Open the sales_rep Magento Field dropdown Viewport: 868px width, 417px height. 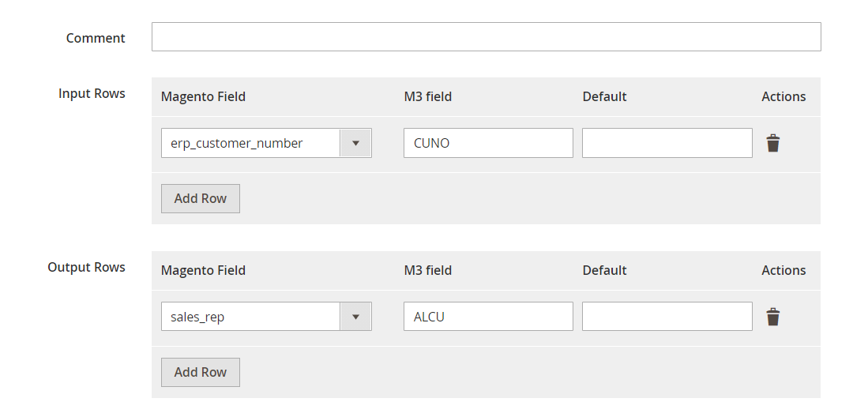click(x=266, y=317)
